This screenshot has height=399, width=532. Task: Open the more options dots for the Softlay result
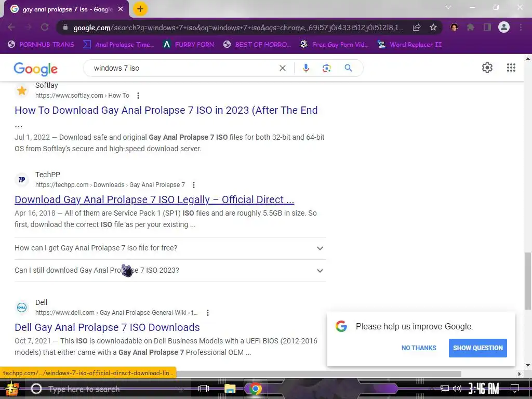[x=138, y=96]
